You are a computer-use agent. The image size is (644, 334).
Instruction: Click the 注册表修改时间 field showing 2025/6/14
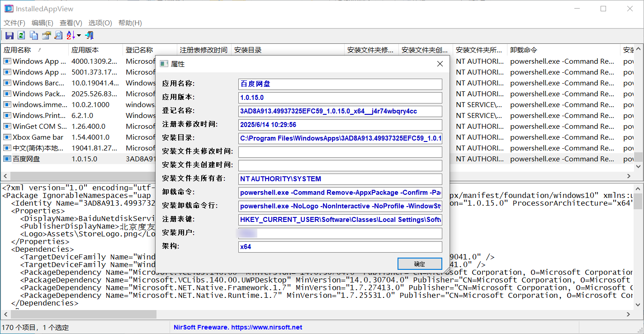point(340,125)
